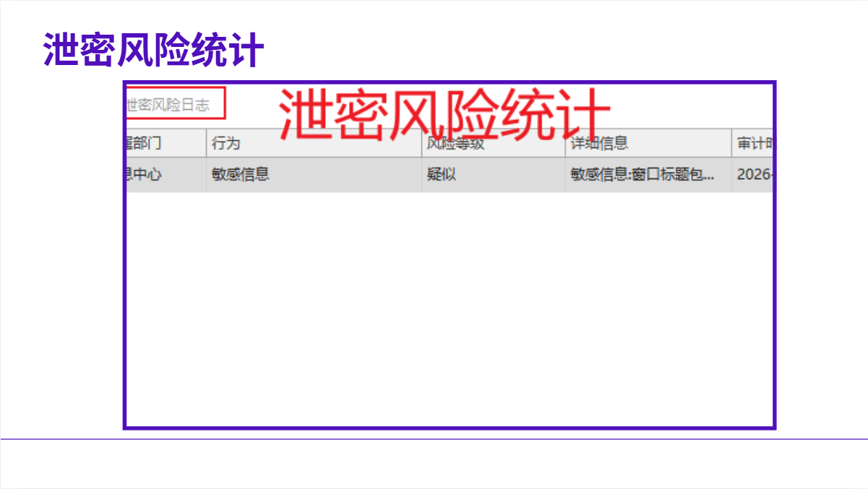
Task: Click the thin purple line across slide bottom
Action: click(434, 438)
